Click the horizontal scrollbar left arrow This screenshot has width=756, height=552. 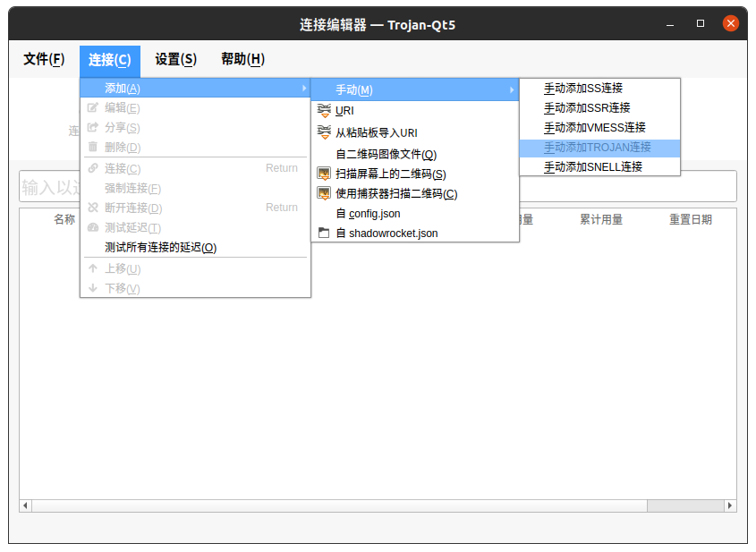click(26, 505)
